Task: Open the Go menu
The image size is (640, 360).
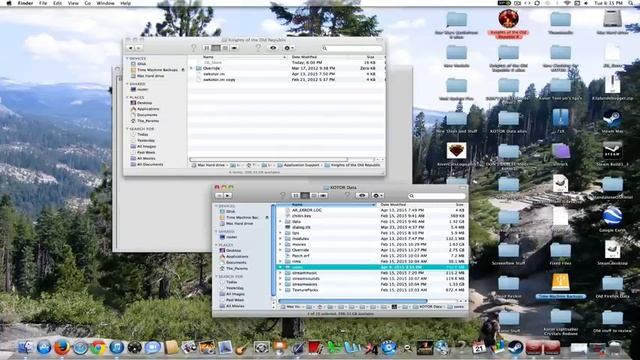Action: 88,3
